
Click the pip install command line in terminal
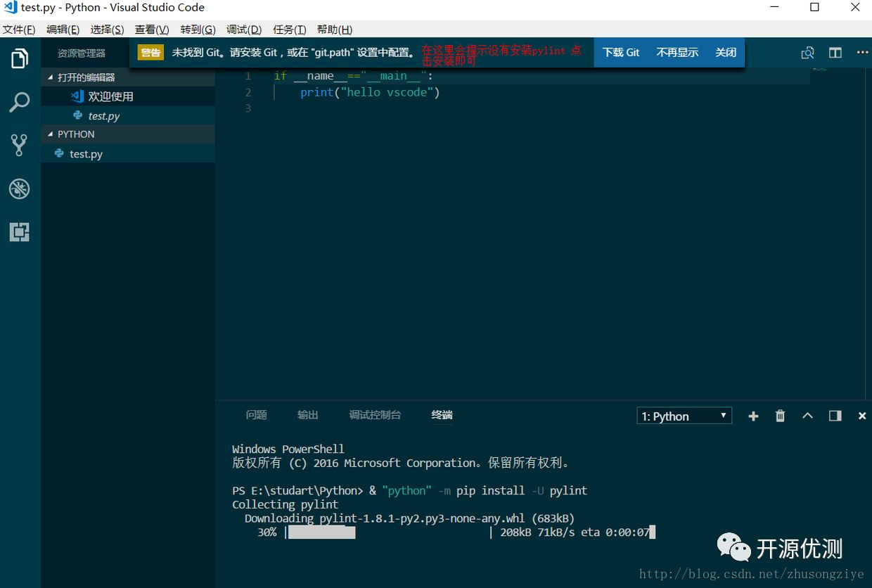[409, 490]
